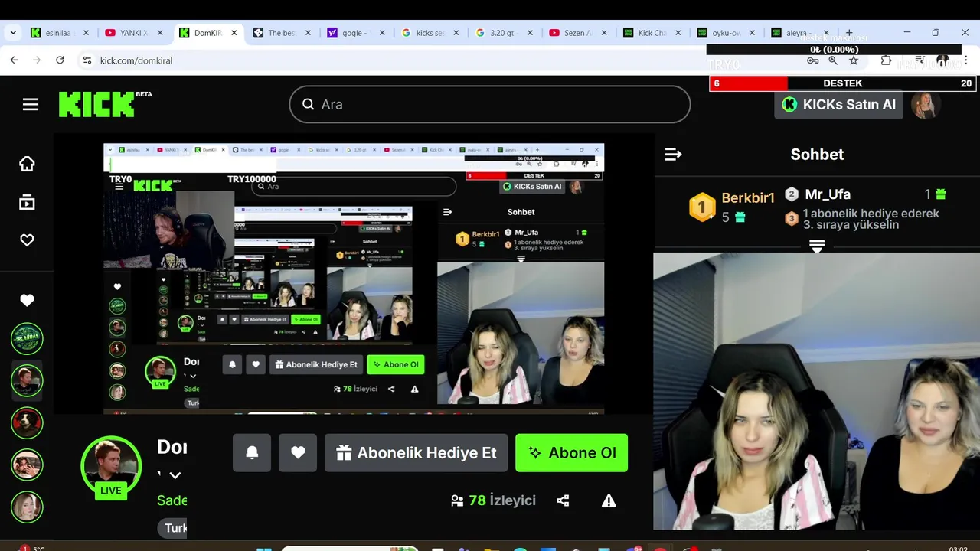Click the filled white heart sidebar icon

click(27, 301)
